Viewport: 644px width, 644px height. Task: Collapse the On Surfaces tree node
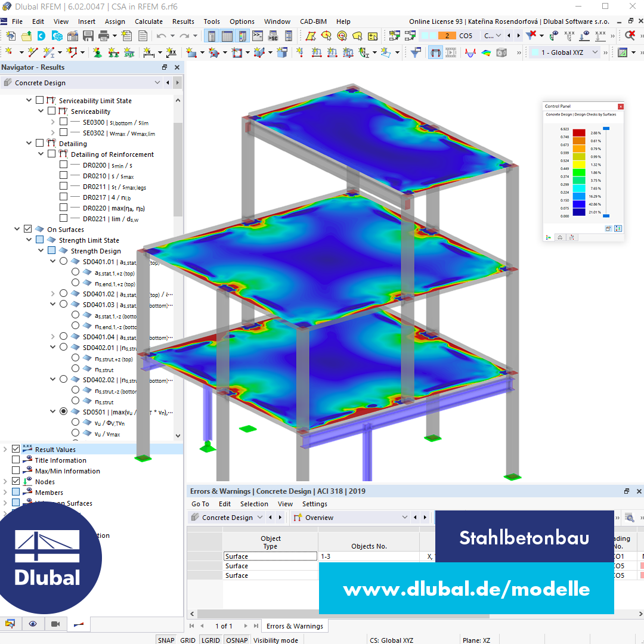(x=17, y=229)
